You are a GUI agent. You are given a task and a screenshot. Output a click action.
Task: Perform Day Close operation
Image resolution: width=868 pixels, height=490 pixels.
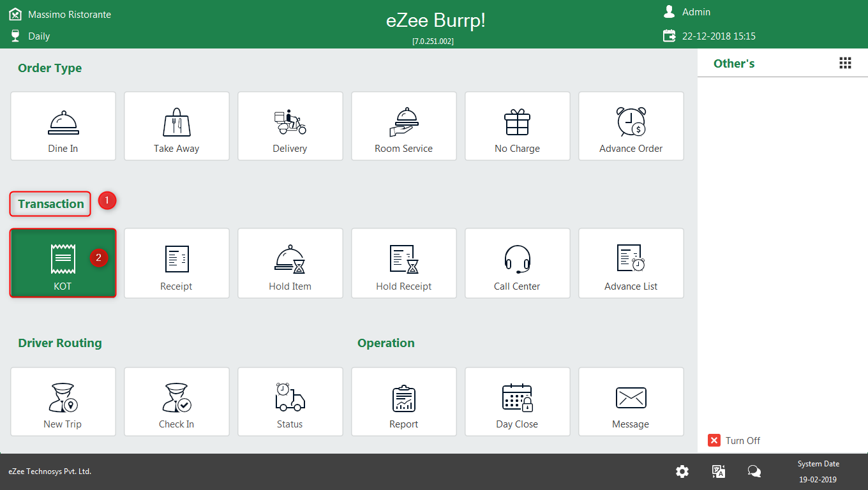click(518, 401)
